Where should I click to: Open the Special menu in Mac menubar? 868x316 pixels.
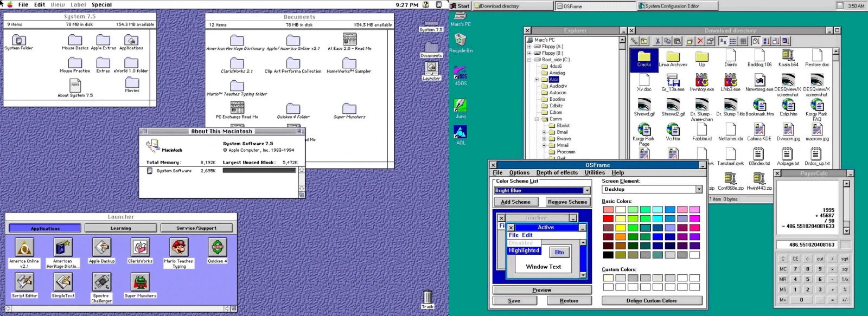click(101, 4)
